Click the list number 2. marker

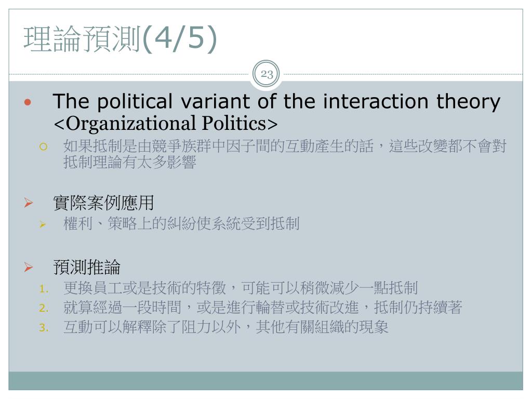tap(44, 308)
